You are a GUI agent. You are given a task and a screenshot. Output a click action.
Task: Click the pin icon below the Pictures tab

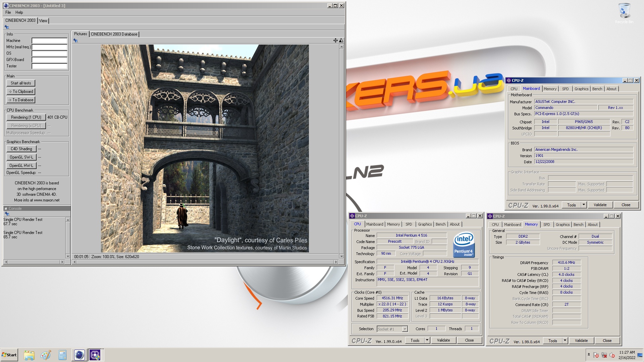(75, 41)
